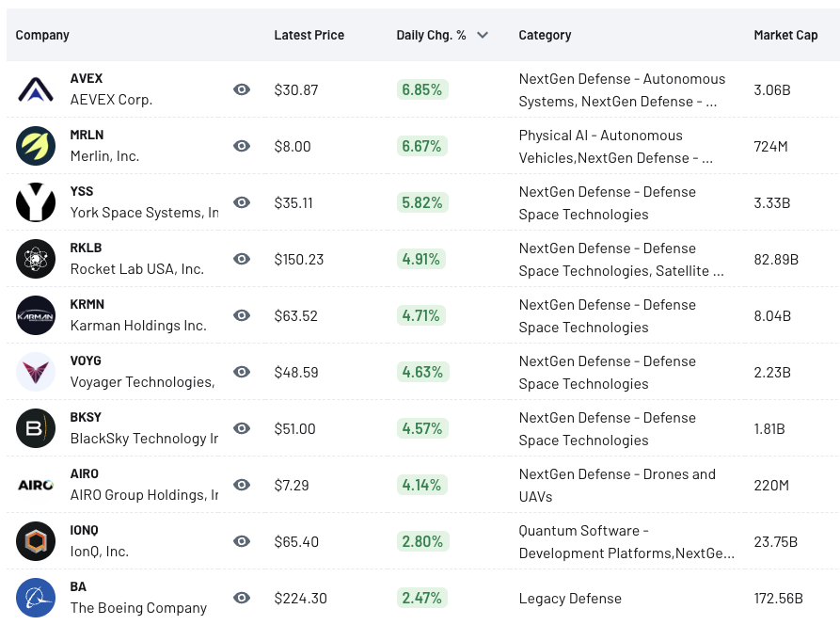Click the Boeing Company logo icon
The height and width of the screenshot is (625, 840).
(36, 598)
